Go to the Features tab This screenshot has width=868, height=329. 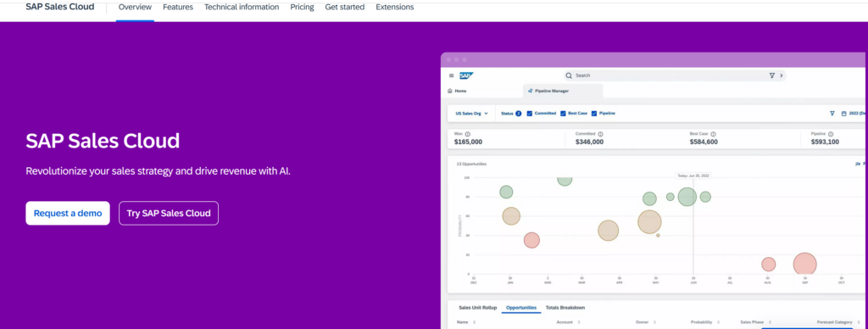tap(178, 7)
